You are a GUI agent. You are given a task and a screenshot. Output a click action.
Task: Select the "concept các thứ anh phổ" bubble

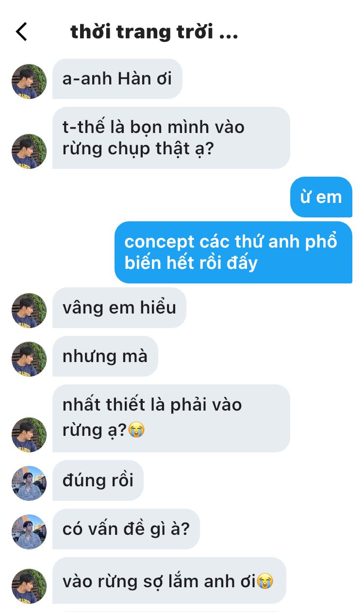coord(233,252)
